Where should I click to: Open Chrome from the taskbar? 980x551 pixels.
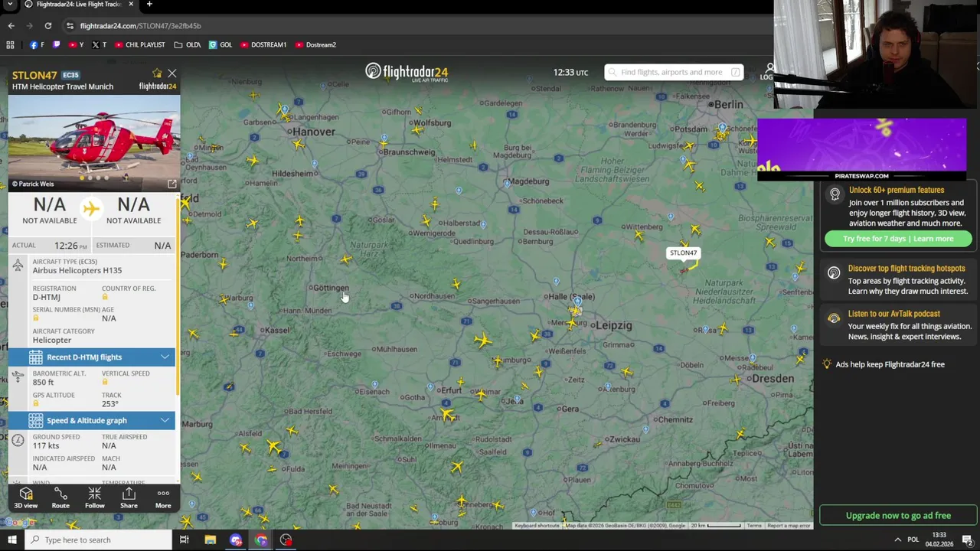[261, 540]
